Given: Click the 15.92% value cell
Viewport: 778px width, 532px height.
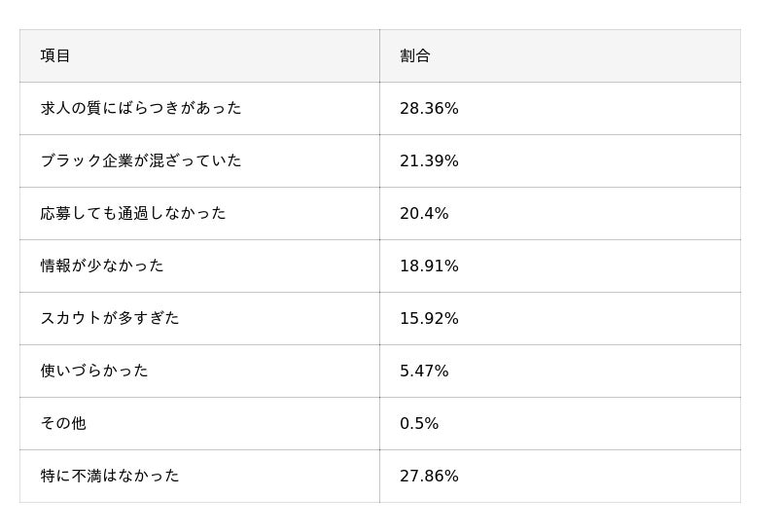Looking at the screenshot, I should coord(429,319).
